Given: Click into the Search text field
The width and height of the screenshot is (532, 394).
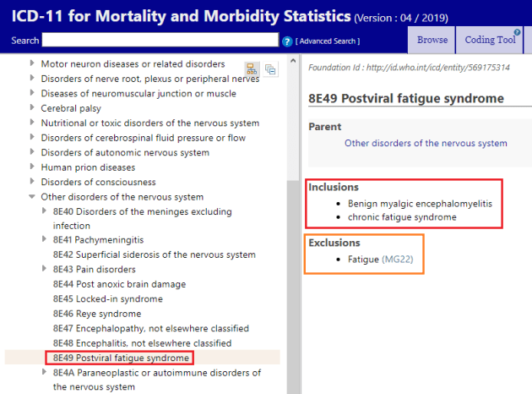Looking at the screenshot, I should (160, 41).
